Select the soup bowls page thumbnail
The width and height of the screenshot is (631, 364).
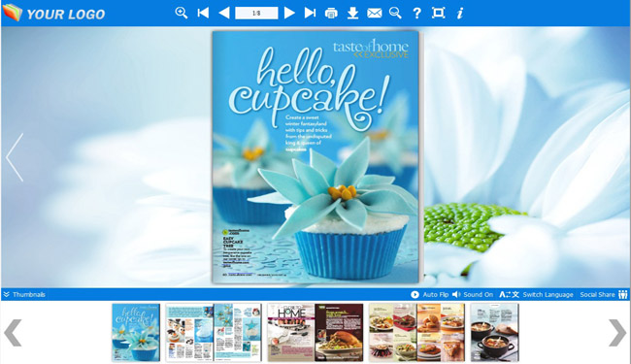[494, 332]
